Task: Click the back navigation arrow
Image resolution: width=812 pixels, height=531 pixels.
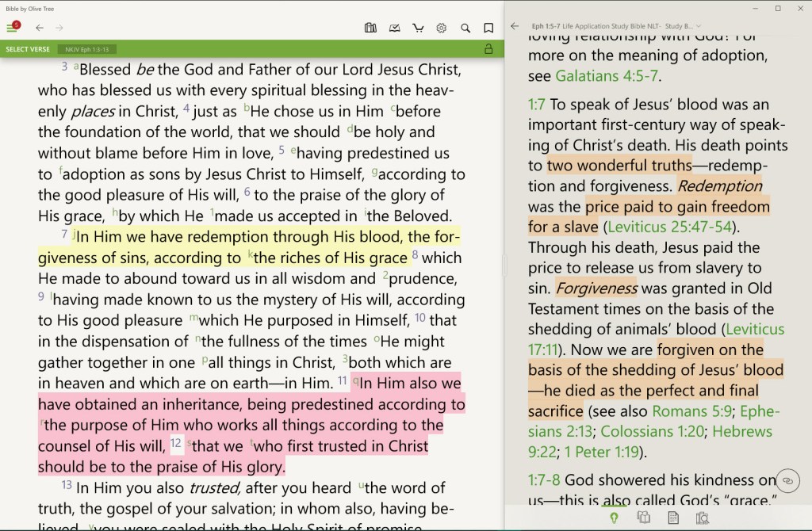Action: point(38,28)
